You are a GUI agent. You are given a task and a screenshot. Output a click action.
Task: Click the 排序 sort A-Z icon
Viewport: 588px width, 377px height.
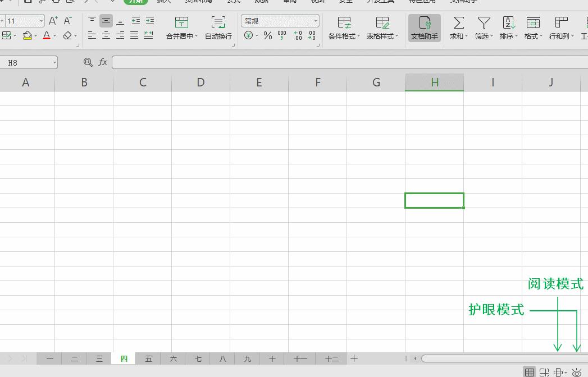pos(509,22)
